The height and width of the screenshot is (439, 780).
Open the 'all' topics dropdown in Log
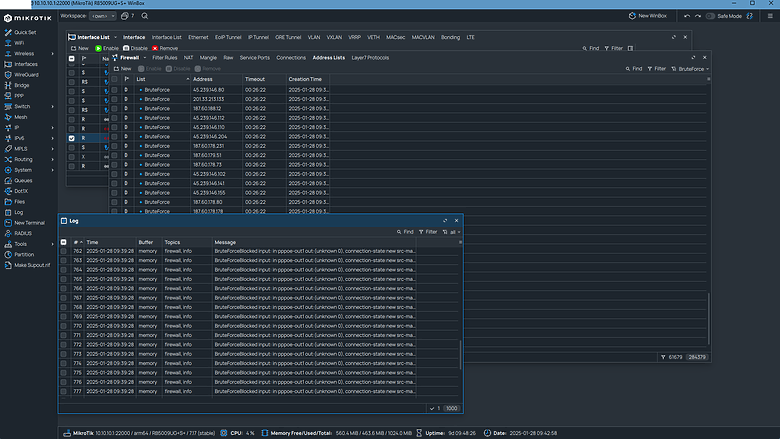coord(451,232)
